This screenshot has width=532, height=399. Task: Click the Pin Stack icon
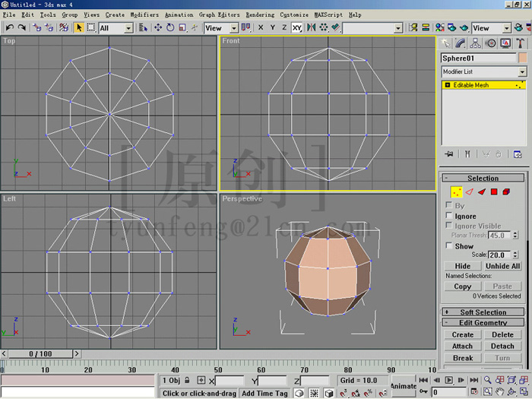[x=449, y=154]
